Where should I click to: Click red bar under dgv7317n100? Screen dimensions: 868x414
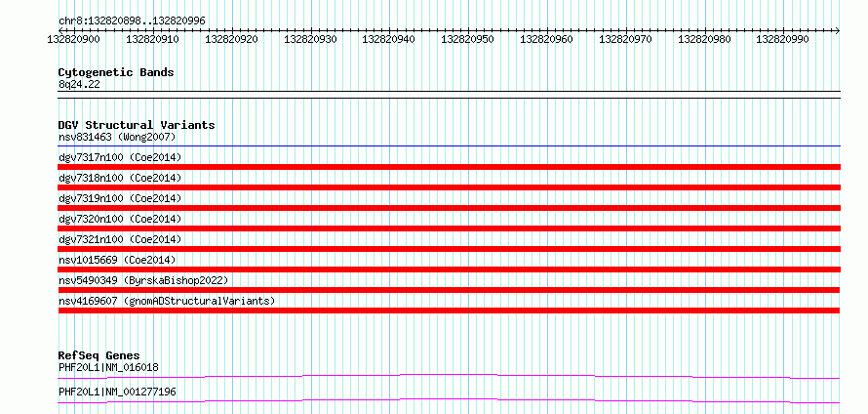[x=450, y=167]
